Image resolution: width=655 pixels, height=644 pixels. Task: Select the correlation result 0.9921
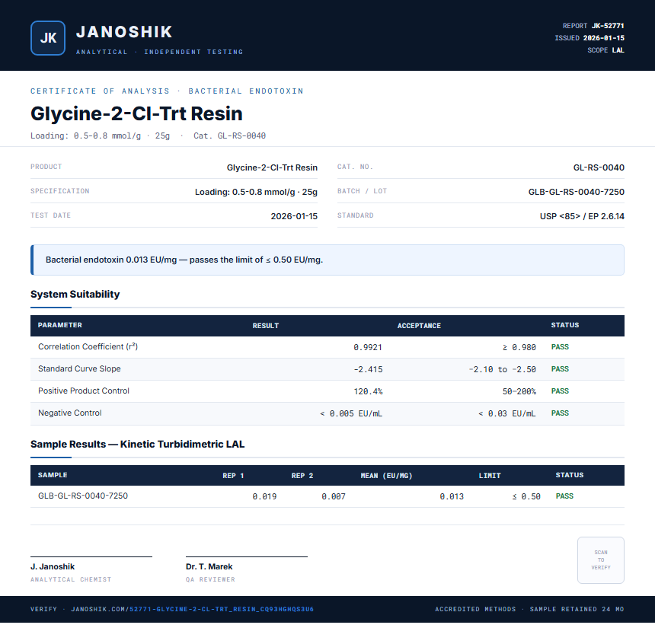click(368, 347)
